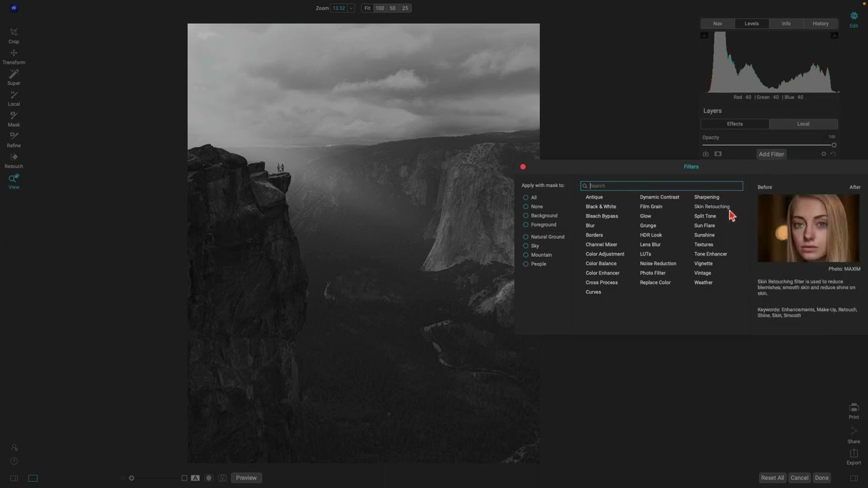Screen dimensions: 868x488
Task: Select the Retouch tool
Action: coord(14,161)
